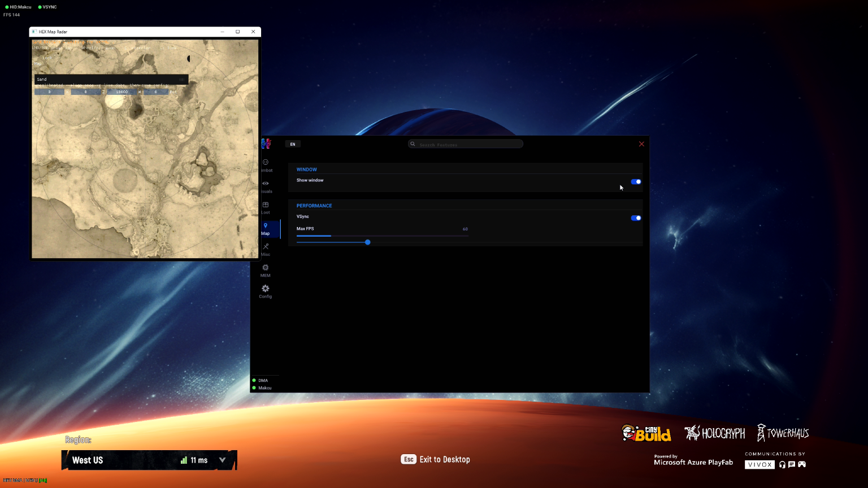Viewport: 868px width, 488px height.
Task: Go to the Misc tab
Action: pos(266,250)
